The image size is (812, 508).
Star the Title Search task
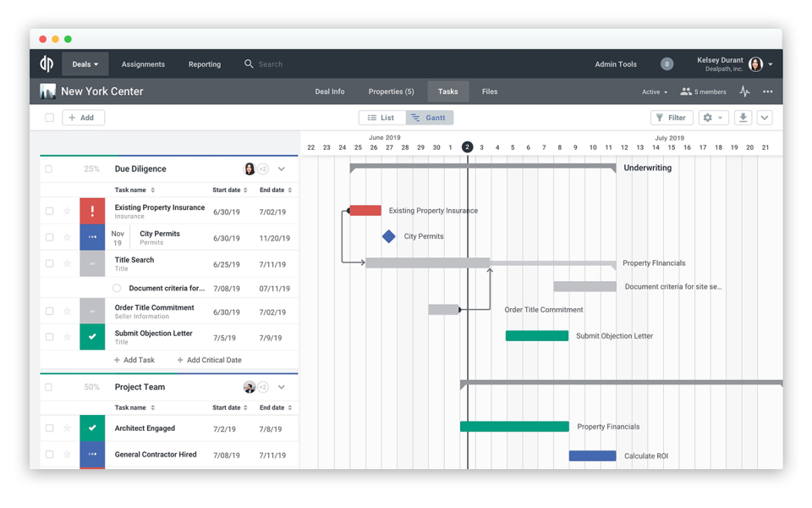tap(67, 263)
